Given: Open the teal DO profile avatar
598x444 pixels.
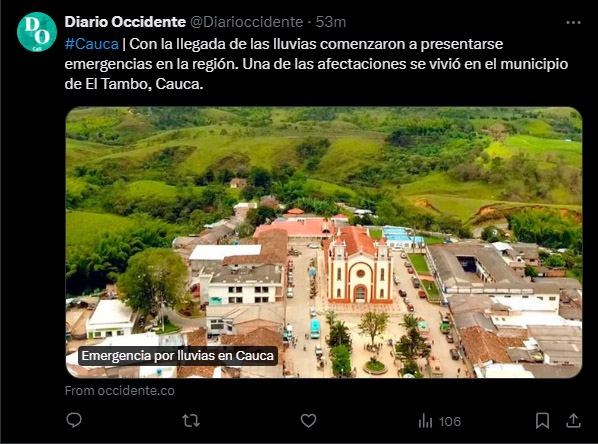Looking at the screenshot, I should point(37,32).
